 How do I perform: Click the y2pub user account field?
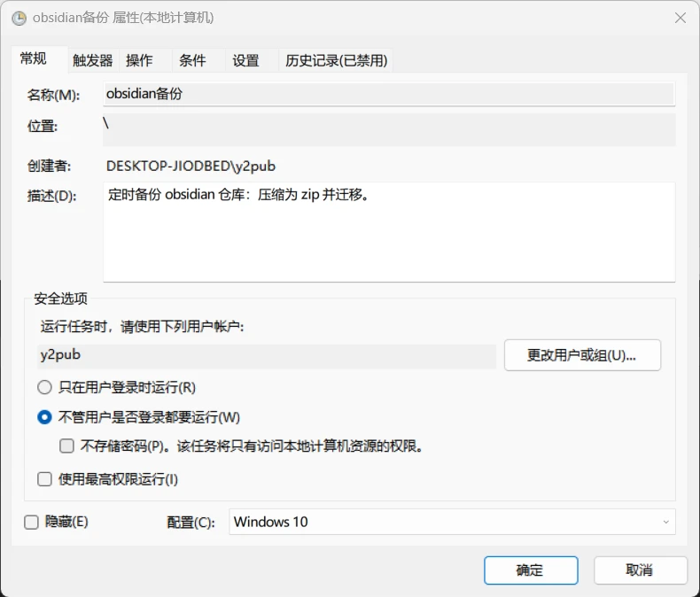coord(268,355)
